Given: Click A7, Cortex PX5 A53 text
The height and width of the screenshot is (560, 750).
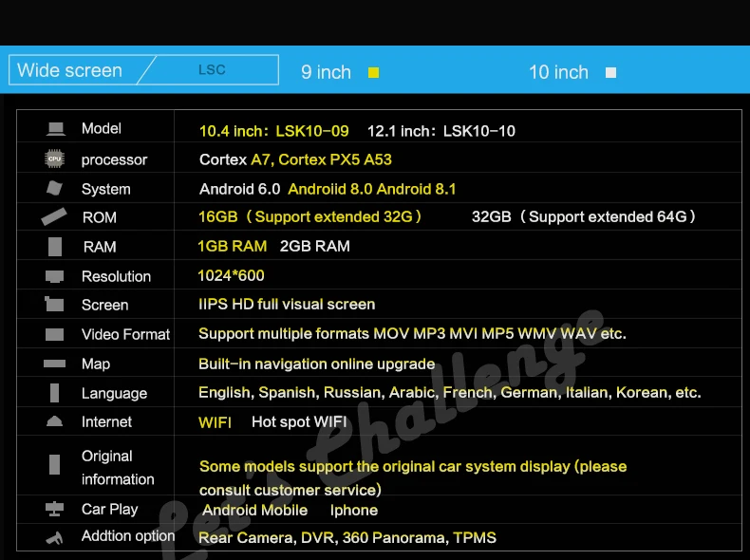Looking at the screenshot, I should coord(322,159).
